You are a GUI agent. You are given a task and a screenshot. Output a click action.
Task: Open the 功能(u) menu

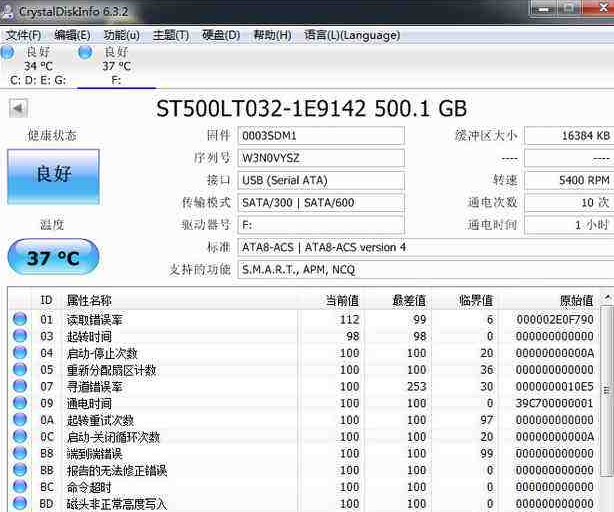tap(121, 35)
